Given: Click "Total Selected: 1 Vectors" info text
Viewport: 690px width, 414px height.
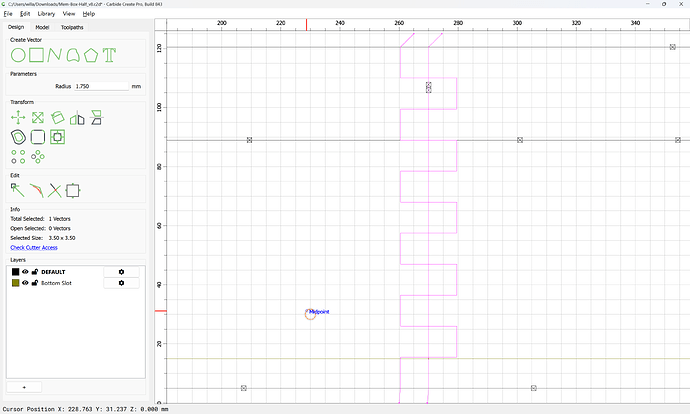Looking at the screenshot, I should (x=40, y=219).
